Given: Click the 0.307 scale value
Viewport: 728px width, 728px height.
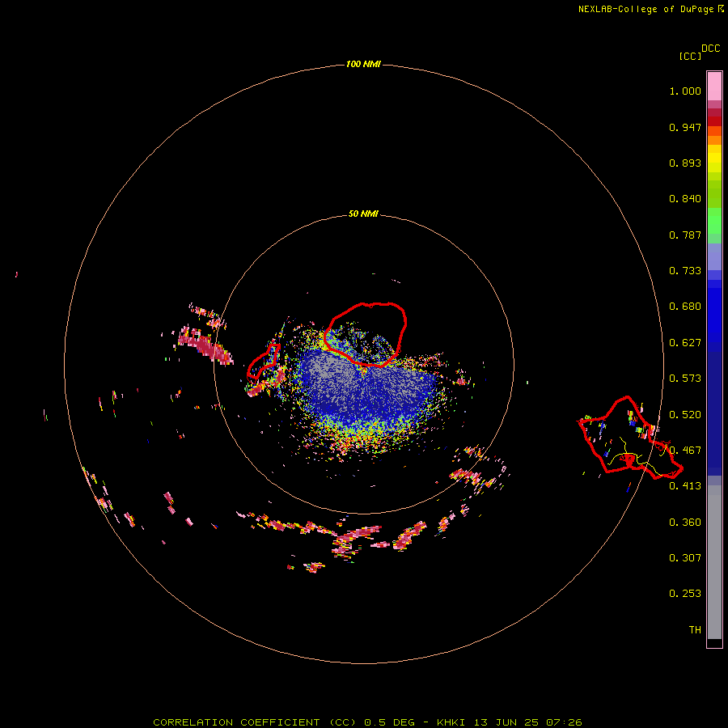Looking at the screenshot, I should pyautogui.click(x=685, y=558).
